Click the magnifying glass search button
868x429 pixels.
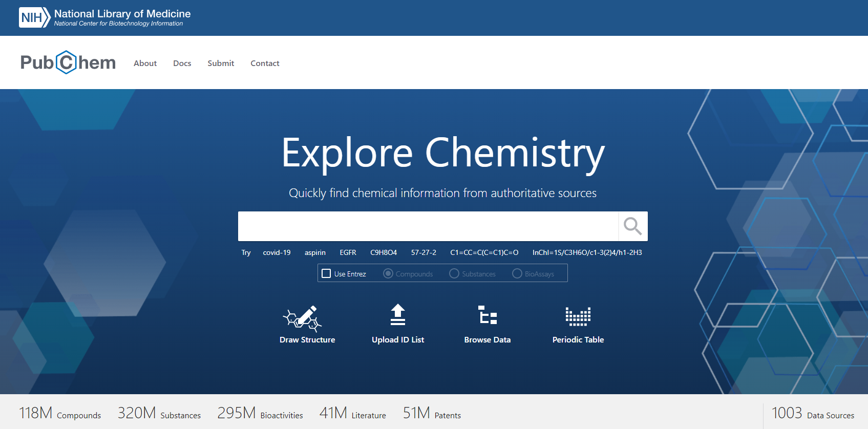(633, 226)
